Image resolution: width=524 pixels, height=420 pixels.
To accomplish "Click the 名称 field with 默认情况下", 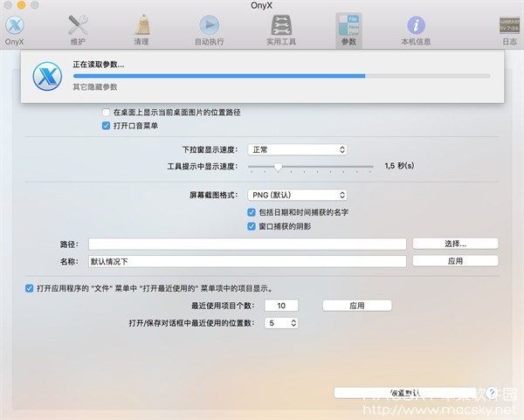I will click(x=247, y=261).
